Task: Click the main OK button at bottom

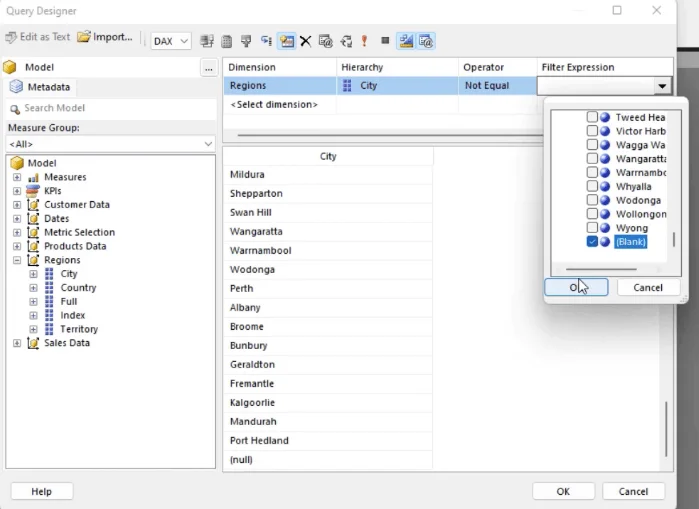Action: coord(563,492)
